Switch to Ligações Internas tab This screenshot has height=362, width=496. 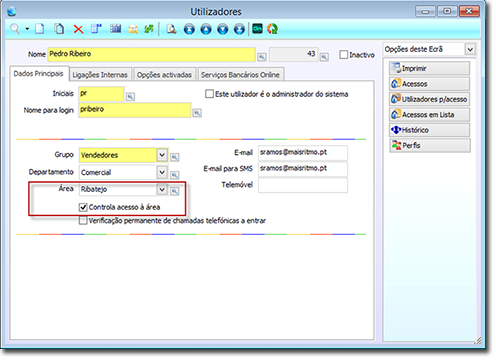click(x=100, y=75)
